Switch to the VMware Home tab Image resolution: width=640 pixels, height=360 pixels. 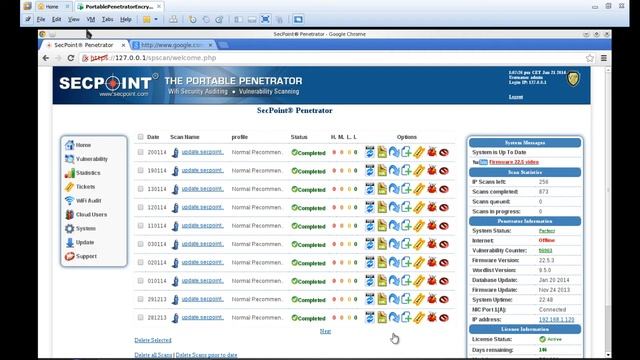click(x=52, y=7)
